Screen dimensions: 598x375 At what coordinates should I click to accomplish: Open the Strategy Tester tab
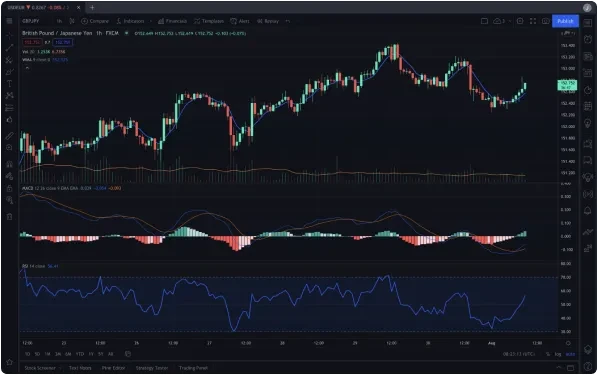pos(152,368)
